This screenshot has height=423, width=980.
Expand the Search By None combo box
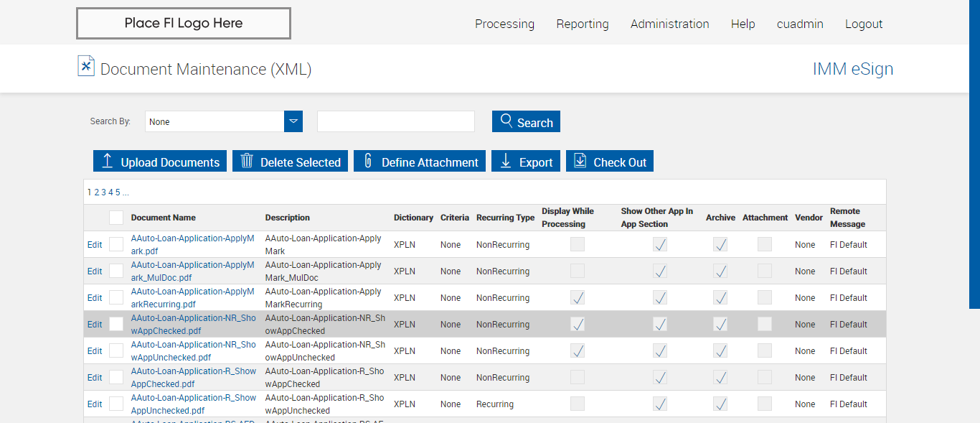tap(215, 121)
